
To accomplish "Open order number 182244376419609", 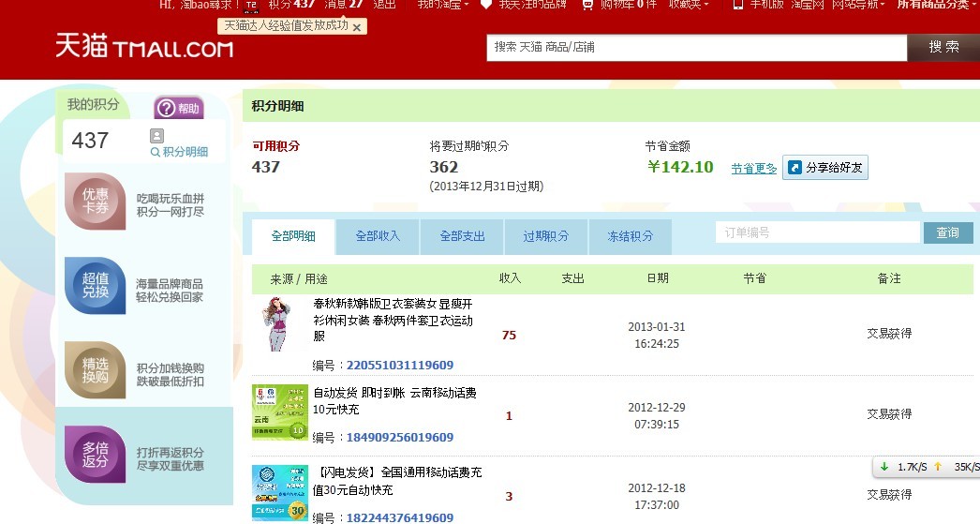I will point(400,517).
